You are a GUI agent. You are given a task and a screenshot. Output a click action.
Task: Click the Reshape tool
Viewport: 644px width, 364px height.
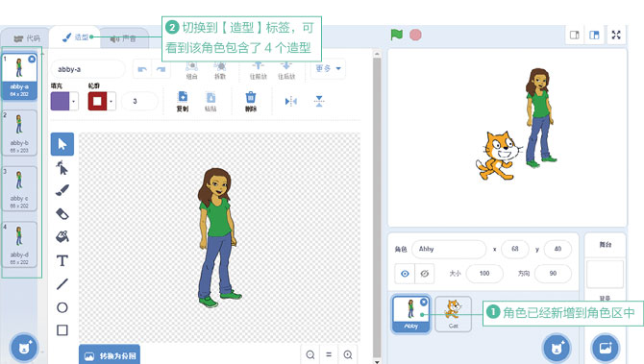(62, 167)
